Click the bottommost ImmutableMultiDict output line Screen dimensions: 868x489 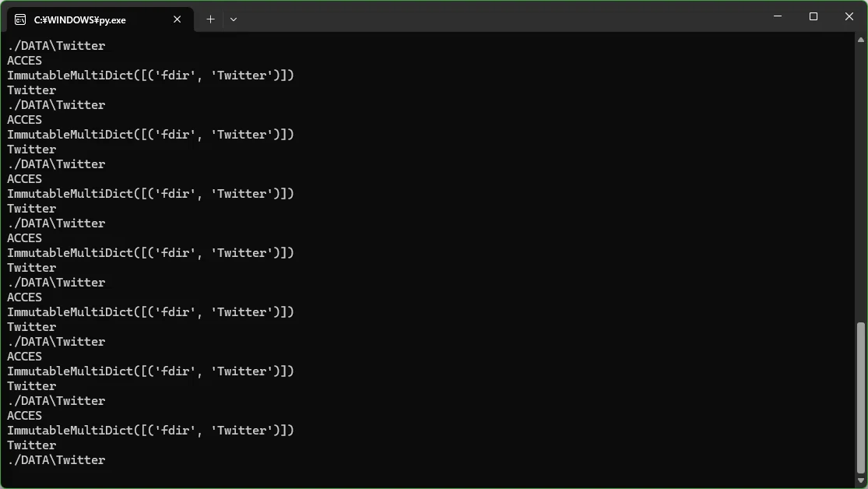150,431
